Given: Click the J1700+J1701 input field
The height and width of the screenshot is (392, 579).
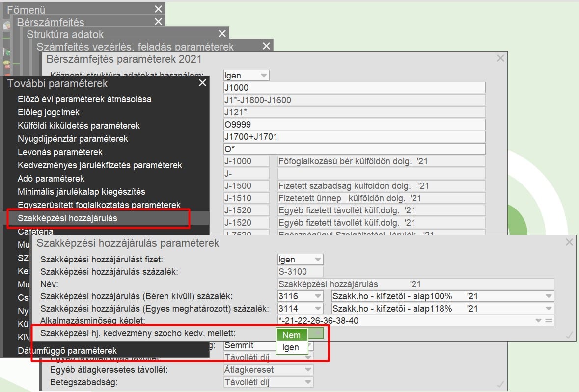Looking at the screenshot, I should (354, 136).
